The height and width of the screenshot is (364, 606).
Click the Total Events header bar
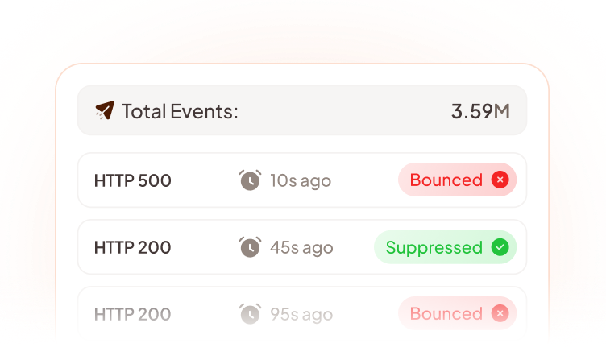[x=302, y=110]
